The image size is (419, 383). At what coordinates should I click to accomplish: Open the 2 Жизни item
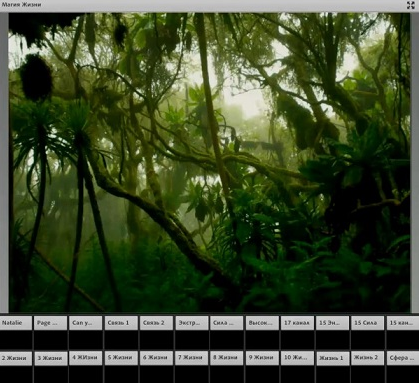(16, 358)
